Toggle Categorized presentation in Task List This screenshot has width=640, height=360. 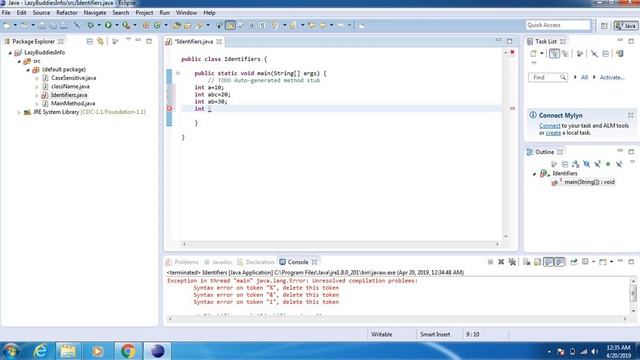coord(554,53)
